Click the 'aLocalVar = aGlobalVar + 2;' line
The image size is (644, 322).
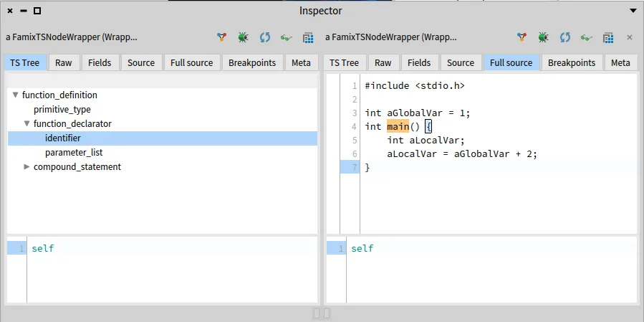coord(462,153)
